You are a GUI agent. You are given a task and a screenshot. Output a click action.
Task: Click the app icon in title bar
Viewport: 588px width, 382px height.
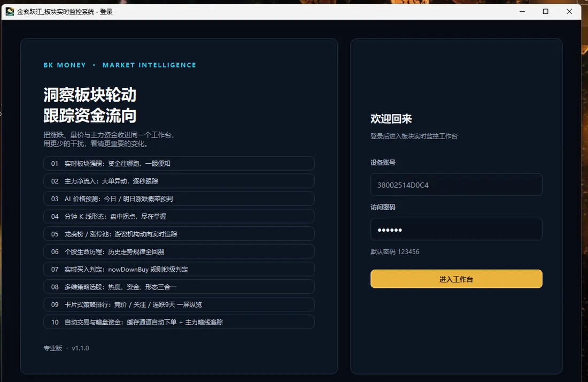[x=10, y=12]
